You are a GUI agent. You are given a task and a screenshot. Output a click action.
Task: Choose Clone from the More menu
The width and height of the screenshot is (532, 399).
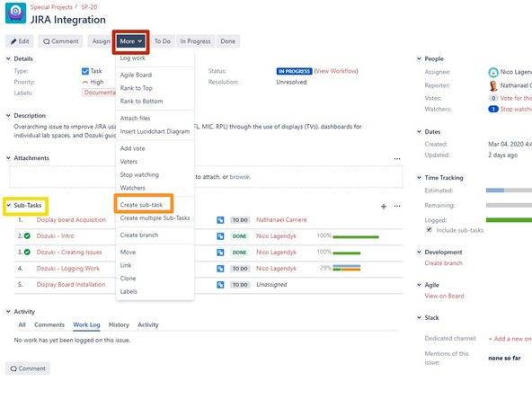coord(128,279)
